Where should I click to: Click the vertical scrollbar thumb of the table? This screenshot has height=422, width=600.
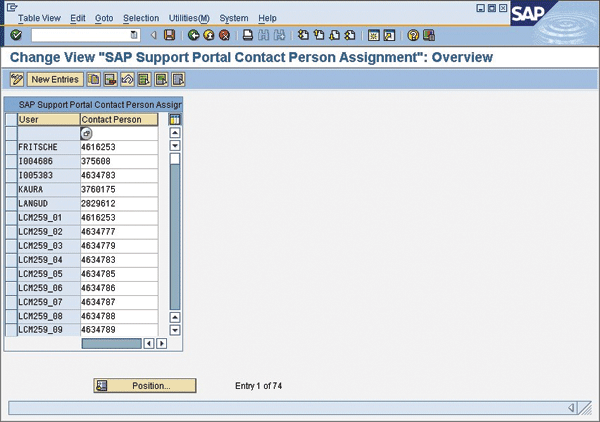click(x=175, y=159)
